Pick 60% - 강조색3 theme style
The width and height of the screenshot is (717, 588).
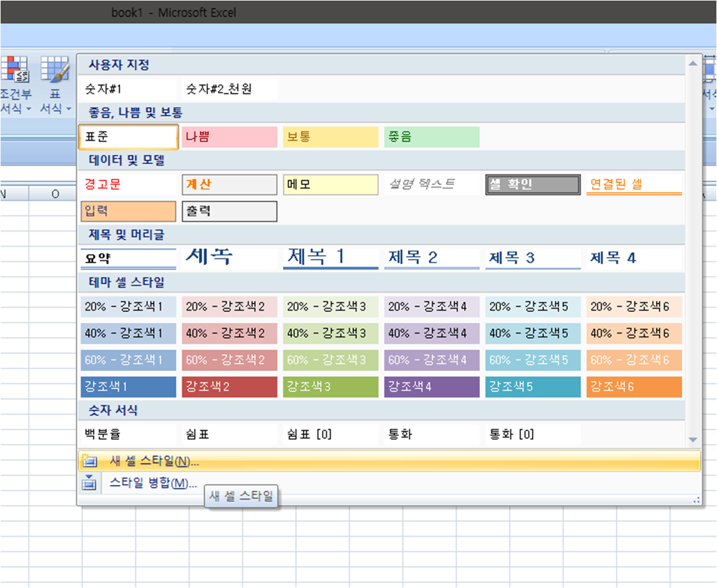point(330,360)
